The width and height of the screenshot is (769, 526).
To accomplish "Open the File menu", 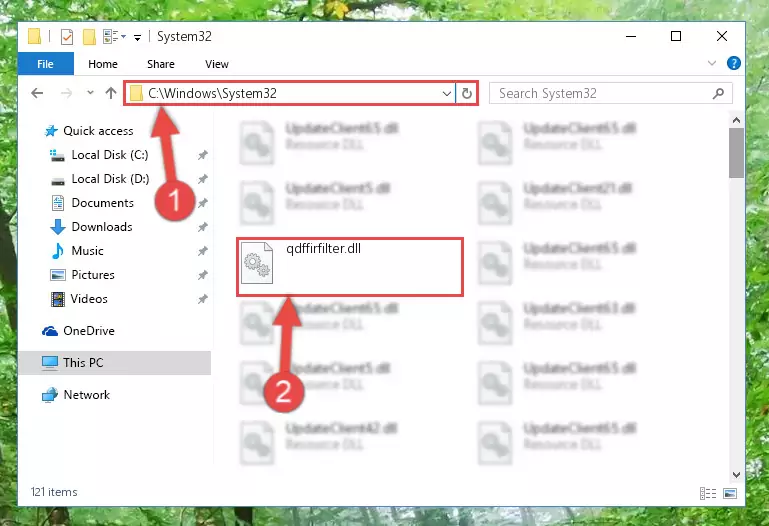I will coord(46,64).
